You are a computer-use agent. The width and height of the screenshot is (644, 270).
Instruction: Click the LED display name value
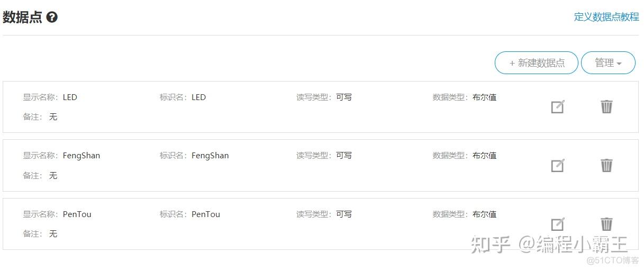[x=70, y=97]
